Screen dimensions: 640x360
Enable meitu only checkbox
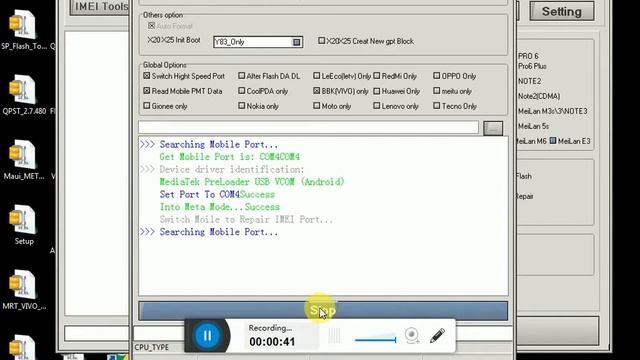[437, 91]
